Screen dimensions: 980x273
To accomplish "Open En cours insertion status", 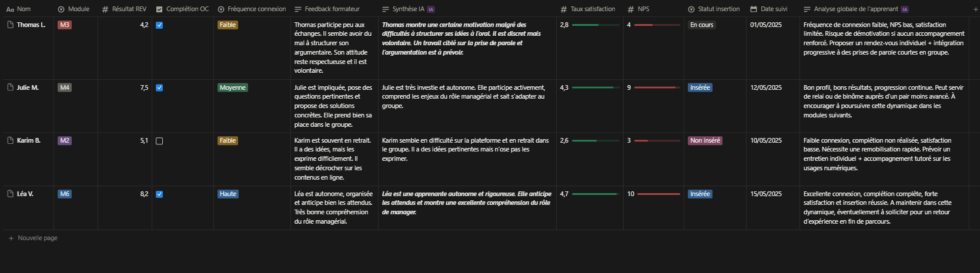I will (702, 25).
